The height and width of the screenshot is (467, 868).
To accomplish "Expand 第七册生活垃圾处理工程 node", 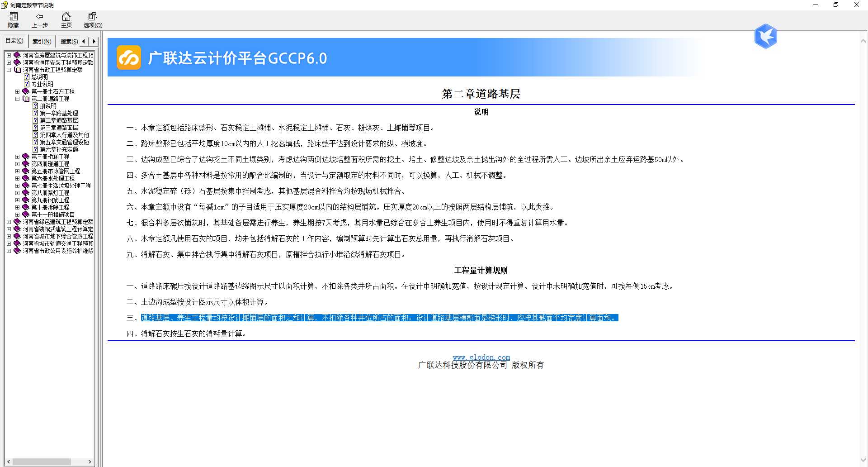I will pos(17,186).
